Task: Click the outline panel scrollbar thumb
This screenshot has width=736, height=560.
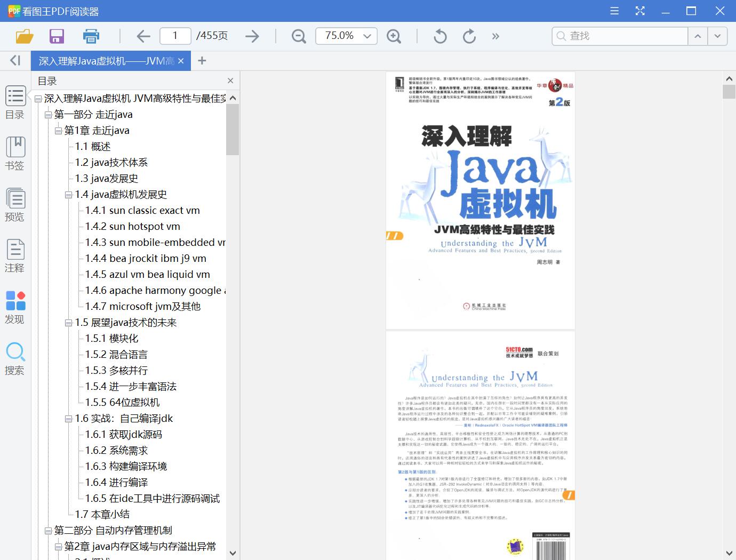Action: point(233,129)
